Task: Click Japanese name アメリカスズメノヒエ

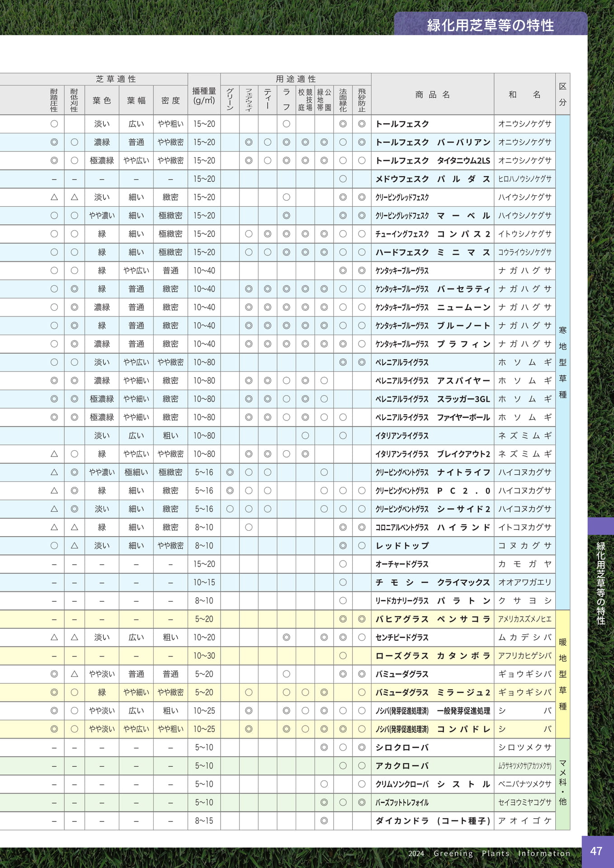Action: pyautogui.click(x=525, y=619)
